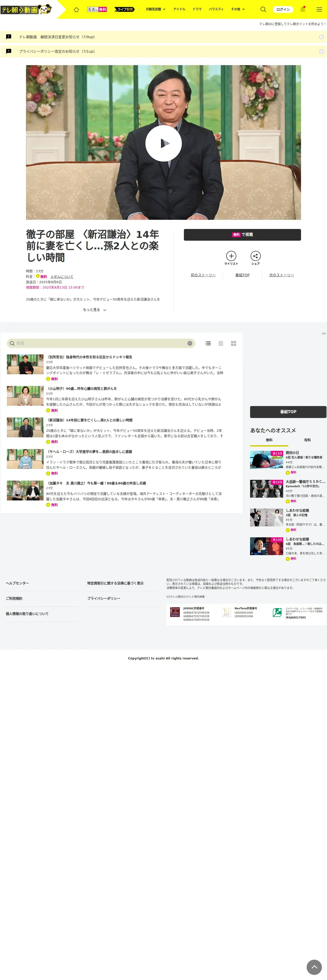Open 〈小山明子〉90歳 episode title
The image size is (327, 980).
81,388
